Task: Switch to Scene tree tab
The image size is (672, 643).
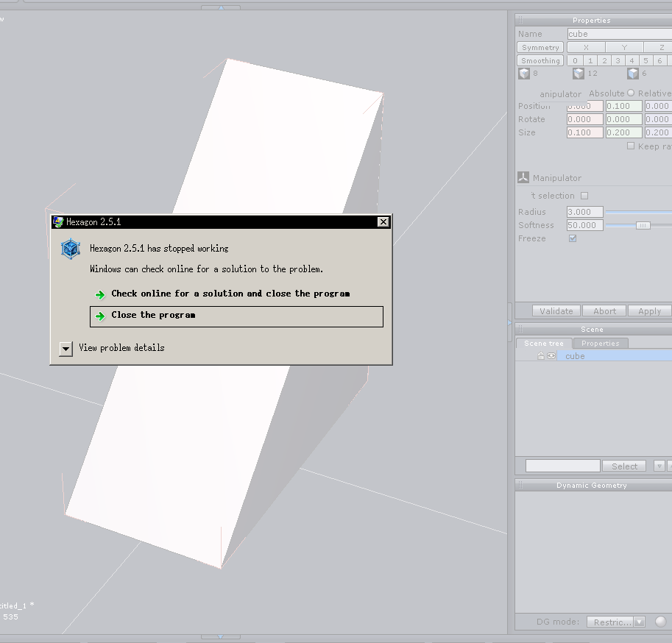Action: point(544,343)
